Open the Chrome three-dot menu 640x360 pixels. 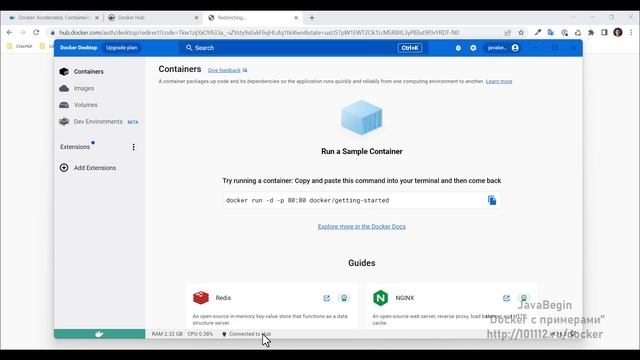point(631,32)
